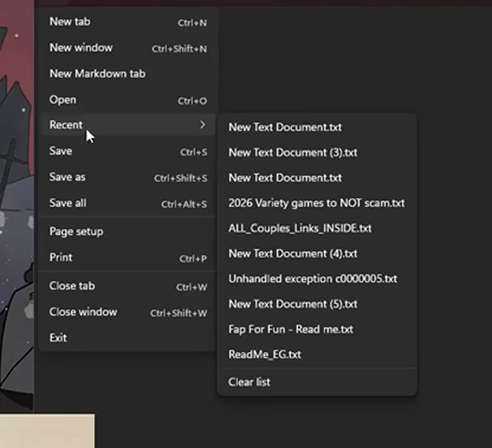
Task: Open recent file ReadMe_EG.txt
Action: 317,354
